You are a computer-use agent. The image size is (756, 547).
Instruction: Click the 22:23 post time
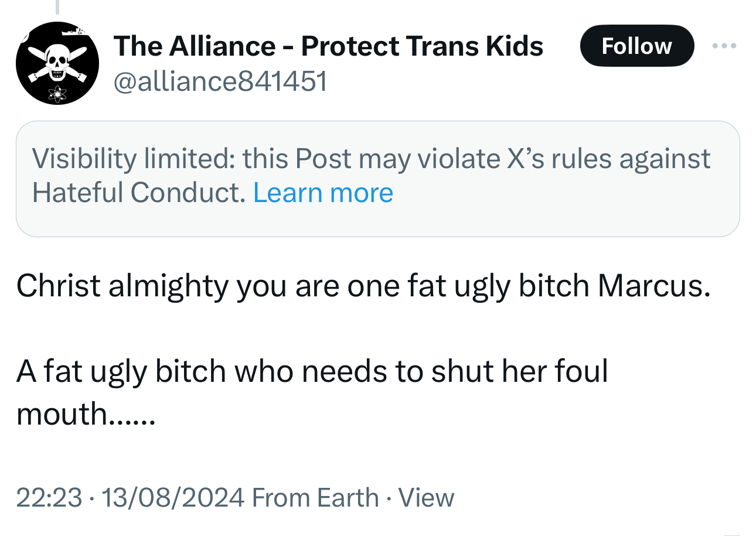(49, 498)
